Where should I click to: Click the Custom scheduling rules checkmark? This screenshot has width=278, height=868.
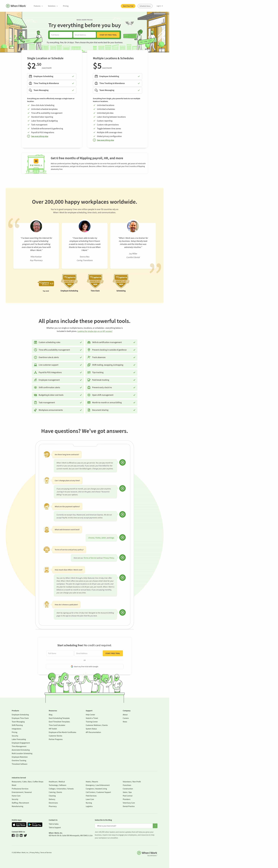[x=81, y=342]
